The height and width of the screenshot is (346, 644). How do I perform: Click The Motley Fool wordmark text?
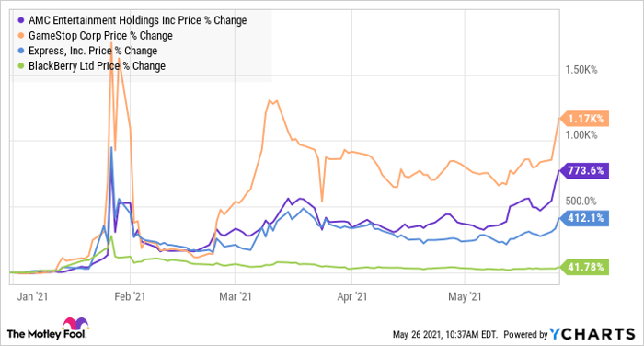[x=46, y=334]
